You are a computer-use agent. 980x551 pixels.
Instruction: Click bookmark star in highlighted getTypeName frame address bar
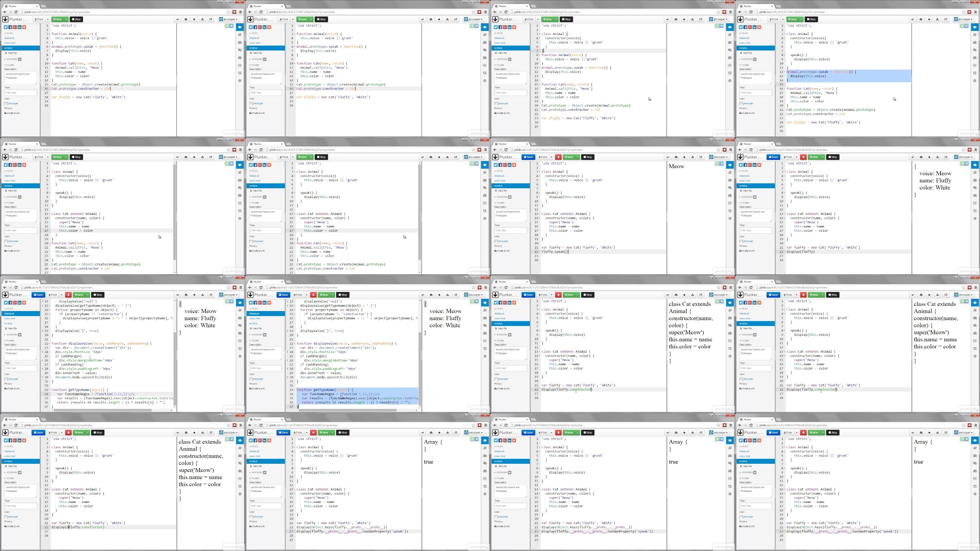click(x=474, y=287)
